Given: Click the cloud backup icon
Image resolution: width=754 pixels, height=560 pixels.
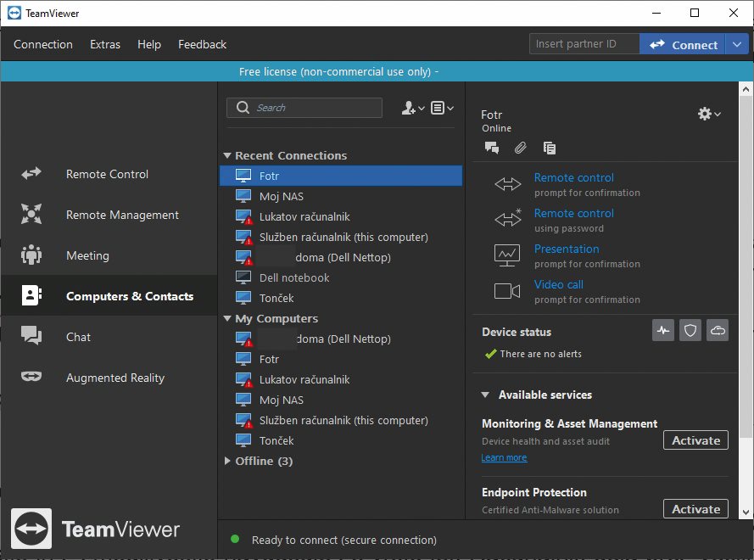Looking at the screenshot, I should pyautogui.click(x=718, y=330).
